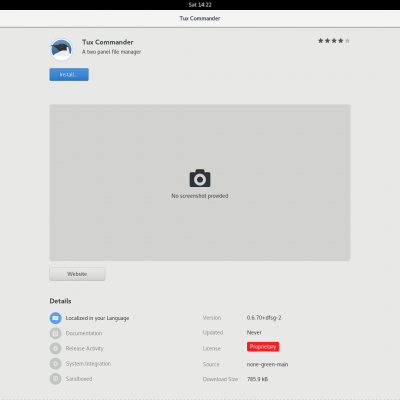400x400 pixels.
Task: Click the Install button
Action: tap(69, 74)
